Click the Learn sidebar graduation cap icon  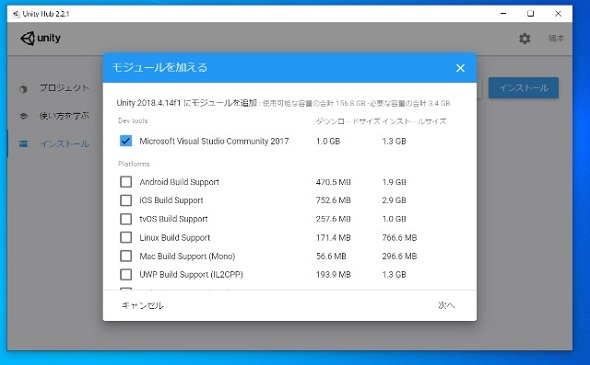click(23, 116)
